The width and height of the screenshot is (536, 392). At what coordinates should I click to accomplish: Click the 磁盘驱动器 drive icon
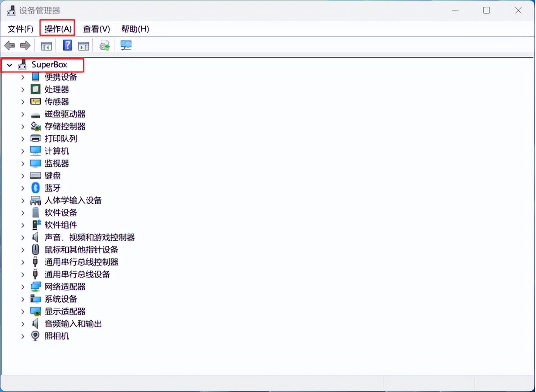36,114
